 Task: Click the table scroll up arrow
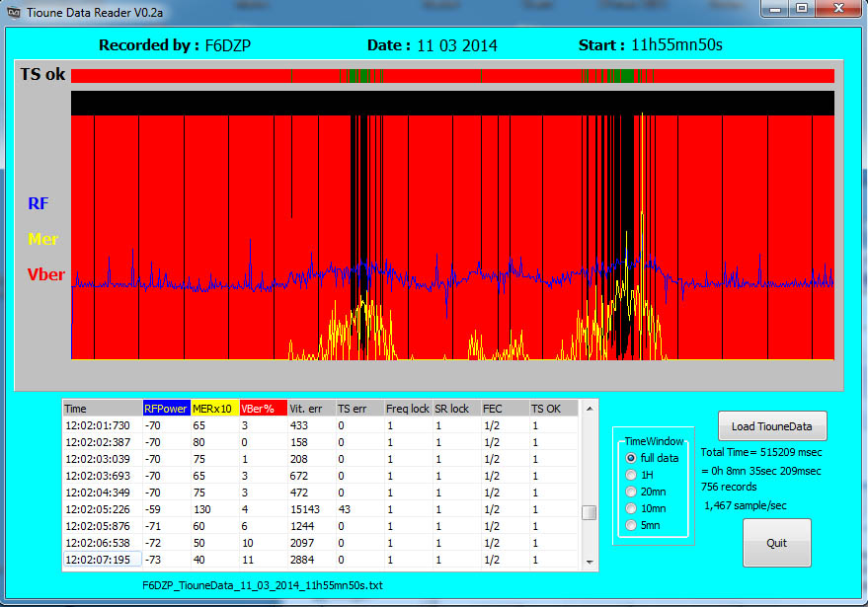[x=589, y=409]
